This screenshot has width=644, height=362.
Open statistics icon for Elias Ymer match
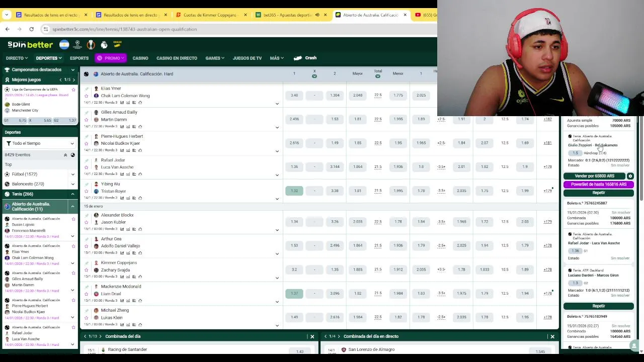coord(122,103)
